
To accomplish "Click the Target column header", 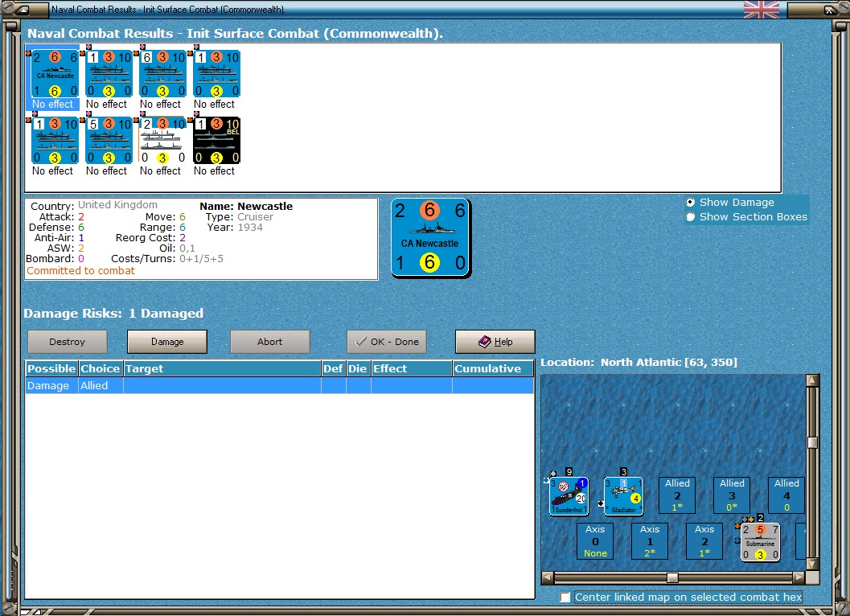I will point(222,369).
